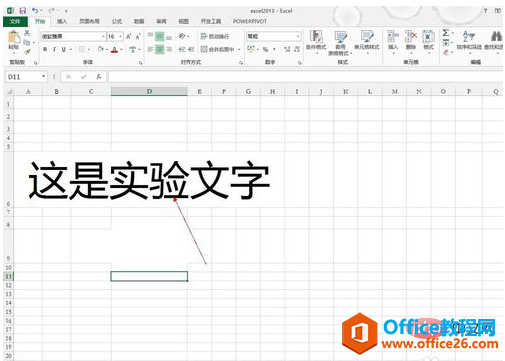Click the percent style icon
The height and width of the screenshot is (361, 505).
265,49
